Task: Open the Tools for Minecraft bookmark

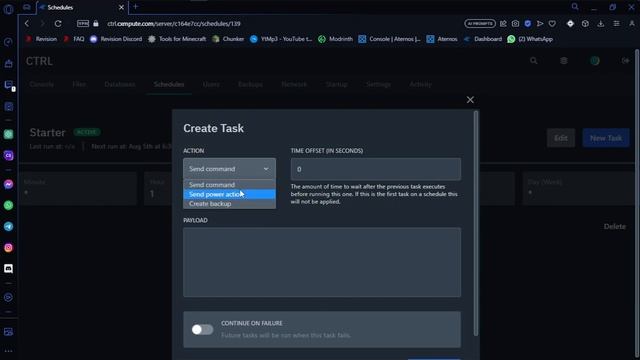Action: click(177, 39)
